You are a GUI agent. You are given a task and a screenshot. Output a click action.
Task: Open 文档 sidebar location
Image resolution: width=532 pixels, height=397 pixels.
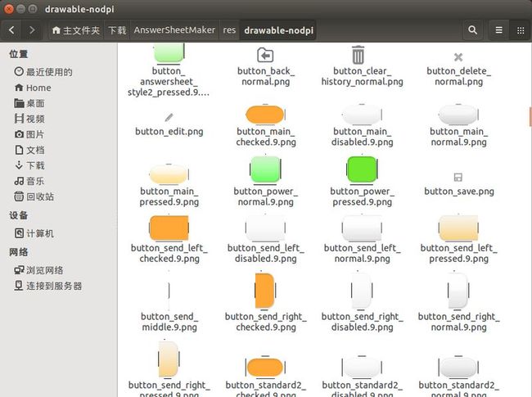(x=29, y=150)
